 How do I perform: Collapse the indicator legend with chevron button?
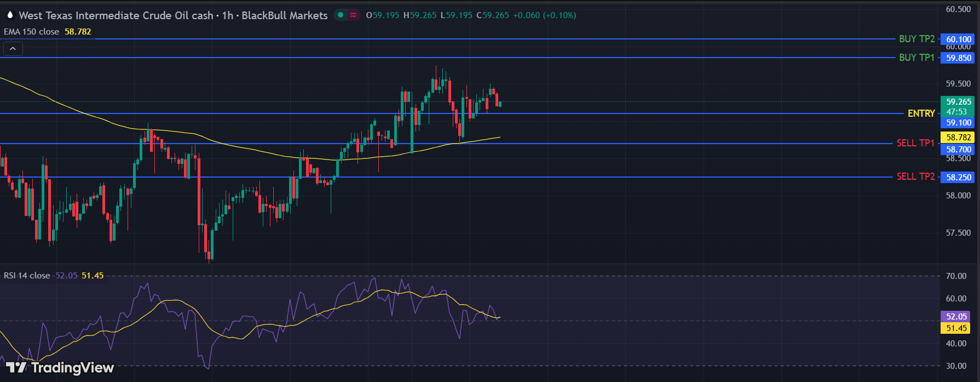[x=13, y=49]
